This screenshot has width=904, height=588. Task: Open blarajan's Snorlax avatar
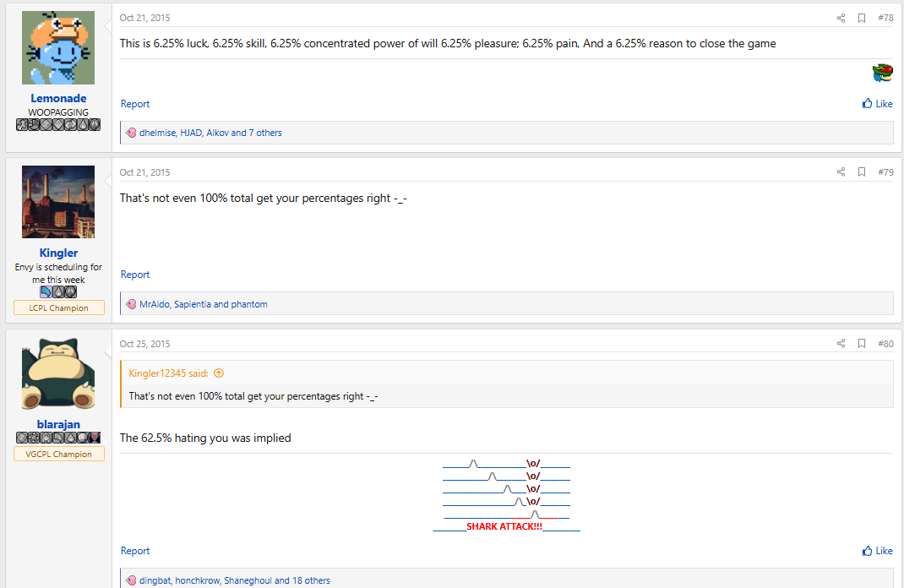[x=57, y=374]
